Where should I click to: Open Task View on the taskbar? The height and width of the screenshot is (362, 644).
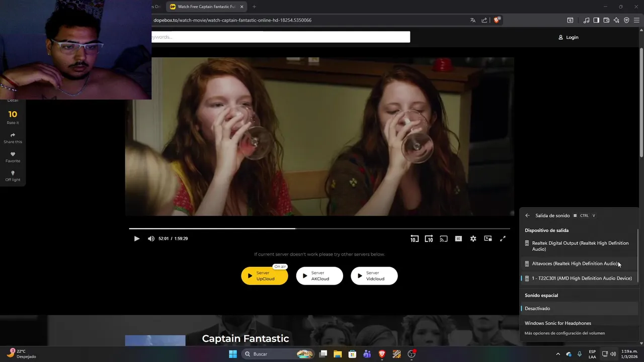pyautogui.click(x=324, y=354)
